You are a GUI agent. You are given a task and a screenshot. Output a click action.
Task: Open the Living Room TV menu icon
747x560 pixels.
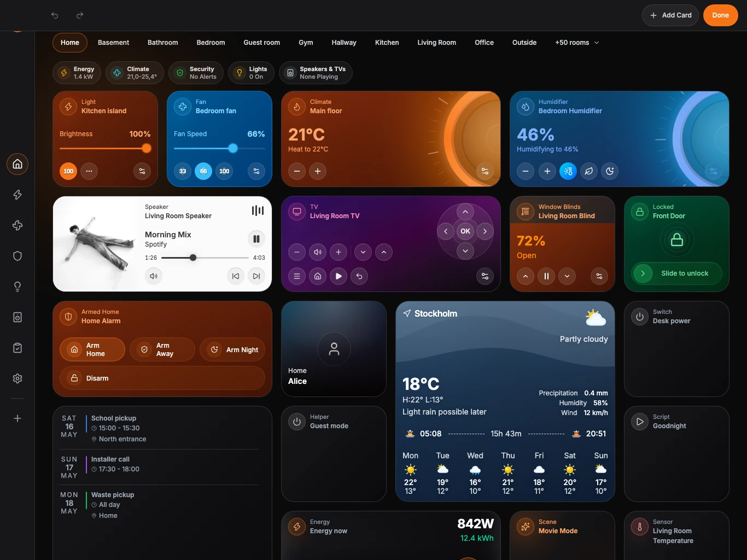point(297,276)
